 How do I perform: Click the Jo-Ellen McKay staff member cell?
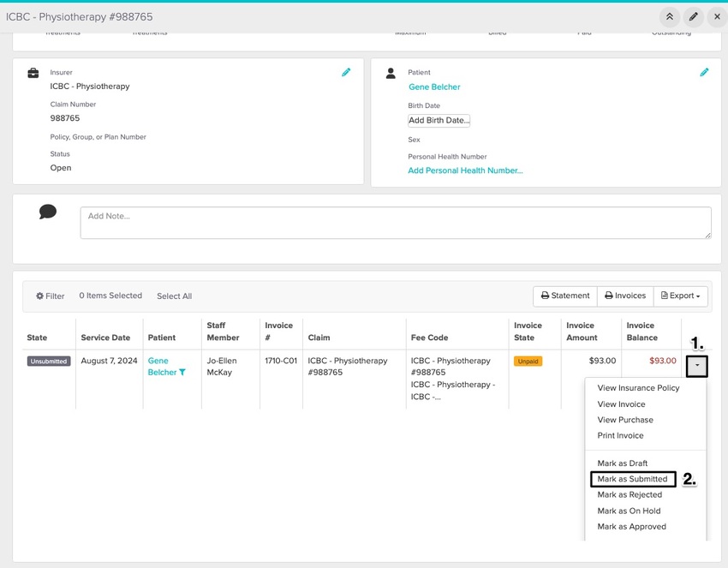click(222, 367)
